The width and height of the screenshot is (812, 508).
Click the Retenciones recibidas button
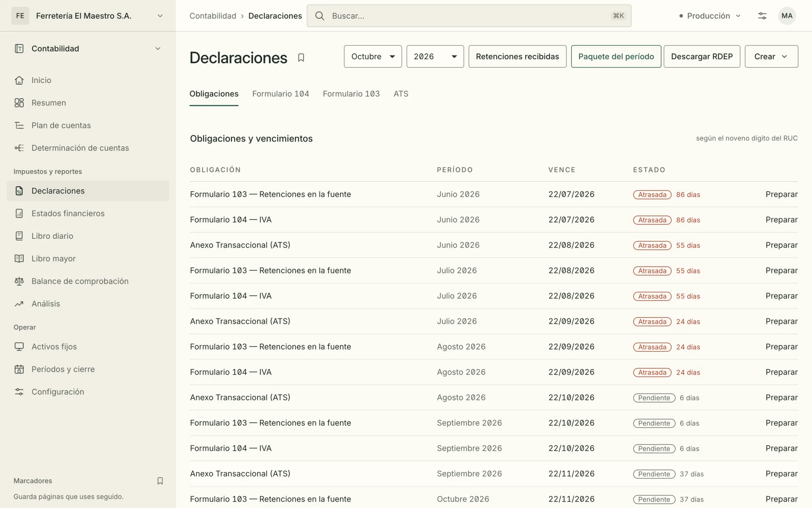[x=517, y=56]
